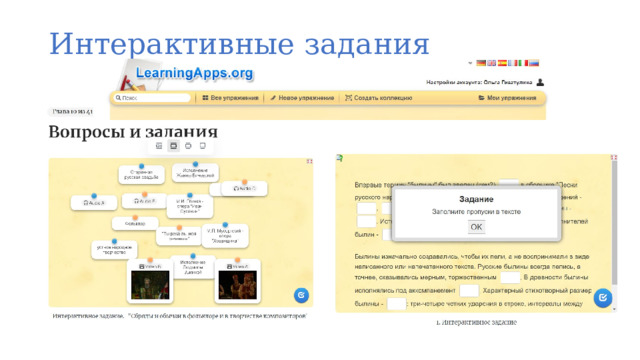Select the 'устное народное творчество' card
This screenshot has width=640, height=360.
click(x=114, y=250)
